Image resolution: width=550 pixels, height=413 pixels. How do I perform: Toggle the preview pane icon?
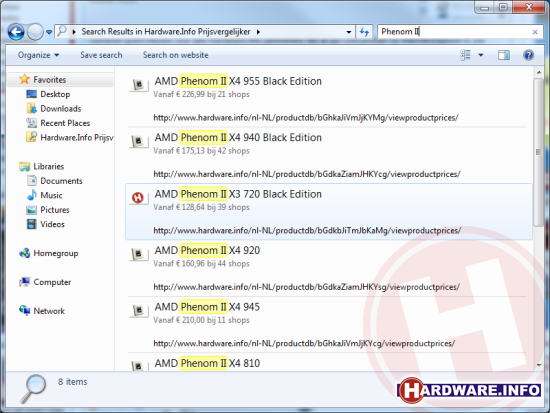coord(504,55)
